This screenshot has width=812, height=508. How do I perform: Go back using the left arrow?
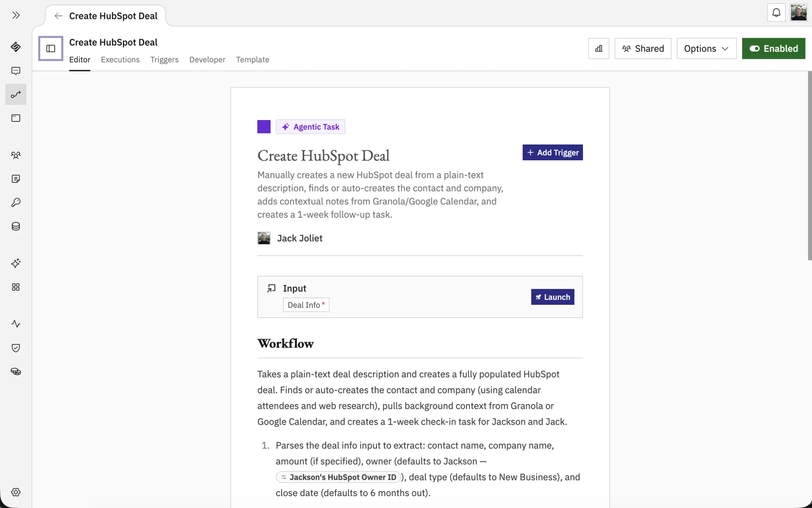point(58,16)
